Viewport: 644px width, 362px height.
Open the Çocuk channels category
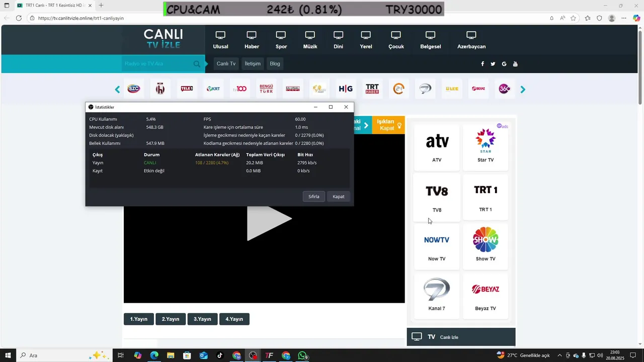[396, 40]
